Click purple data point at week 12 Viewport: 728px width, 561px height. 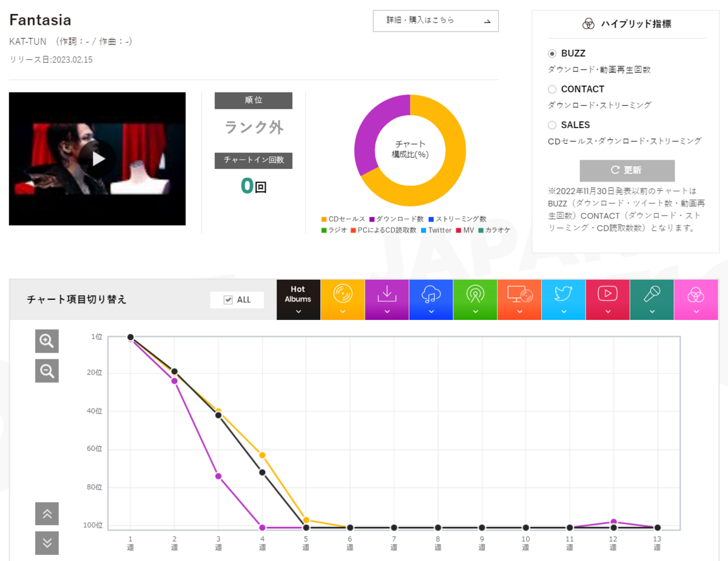(614, 522)
